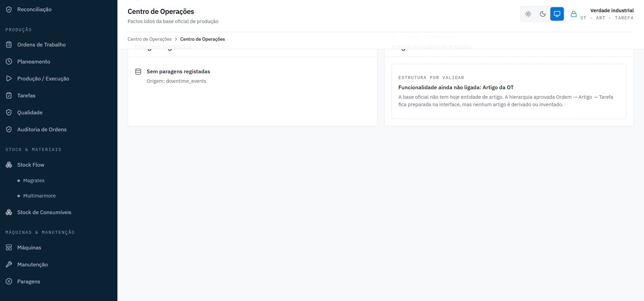Click the Planeamento clock icon

[x=9, y=62]
